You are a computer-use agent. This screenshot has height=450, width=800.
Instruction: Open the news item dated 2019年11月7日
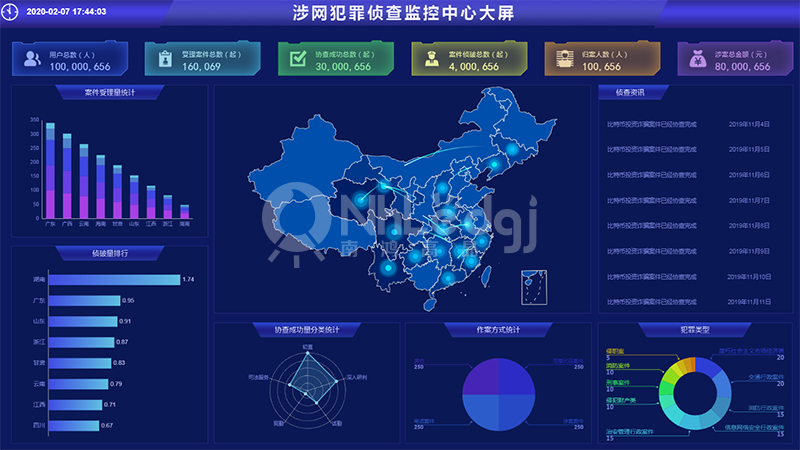pos(688,201)
